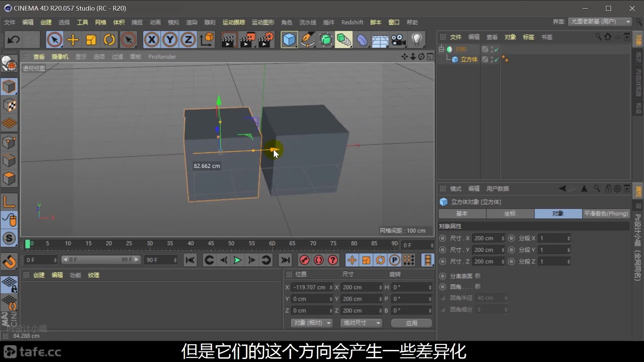Toggle the viewport maximize panel icon

(430, 57)
